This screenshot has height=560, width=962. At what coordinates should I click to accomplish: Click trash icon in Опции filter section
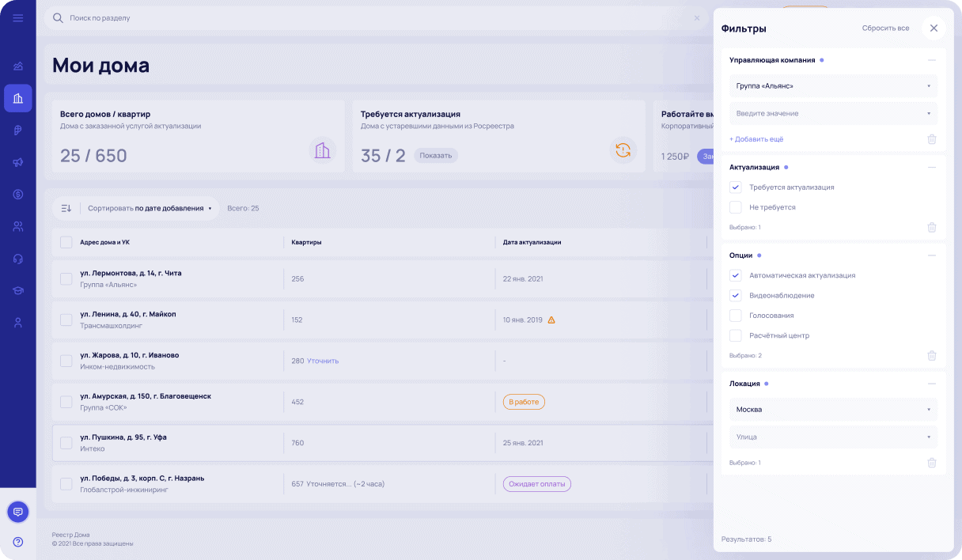pos(931,356)
